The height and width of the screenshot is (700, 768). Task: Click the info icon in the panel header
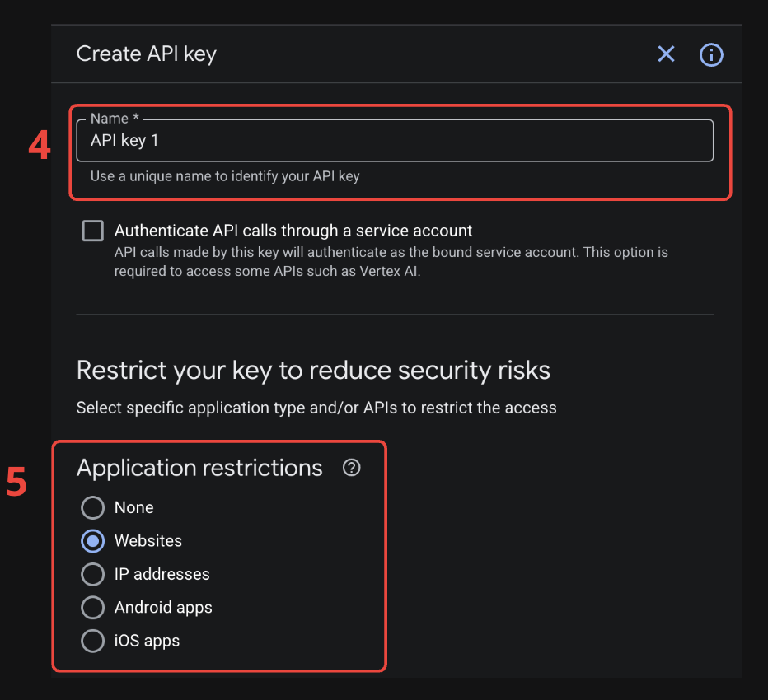711,54
